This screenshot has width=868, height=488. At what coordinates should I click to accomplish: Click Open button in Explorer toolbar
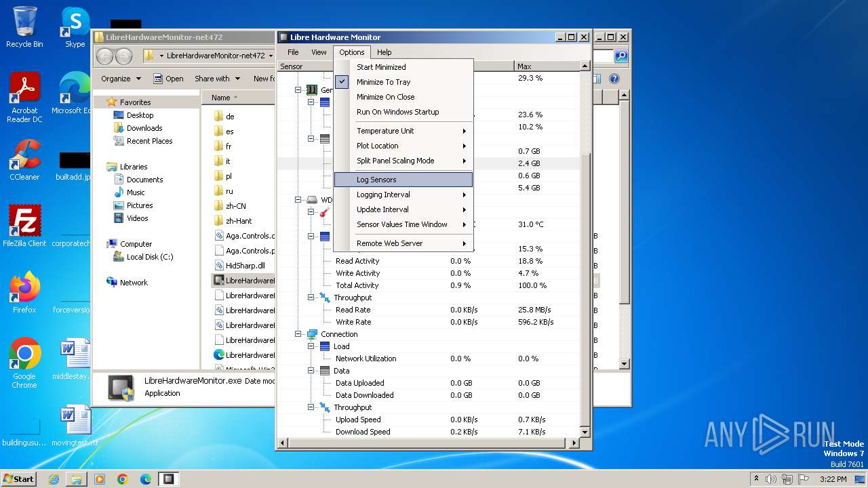(168, 79)
